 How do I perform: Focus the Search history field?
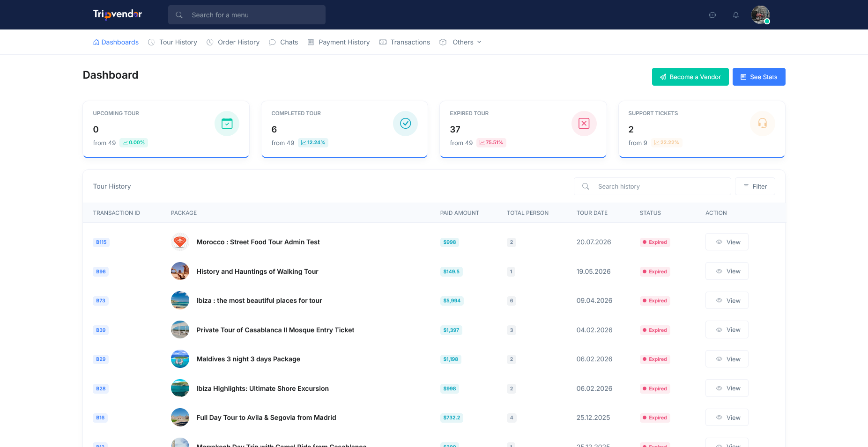coord(652,186)
